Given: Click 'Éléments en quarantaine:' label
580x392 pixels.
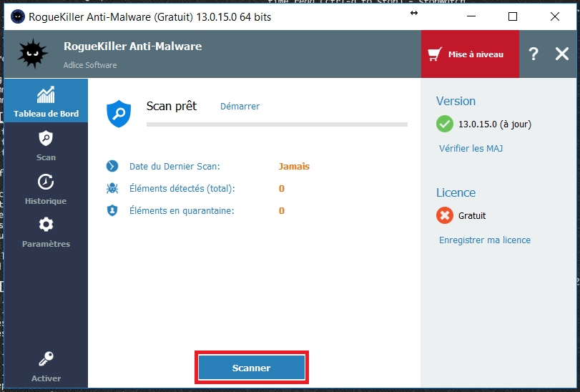Looking at the screenshot, I should click(182, 211).
